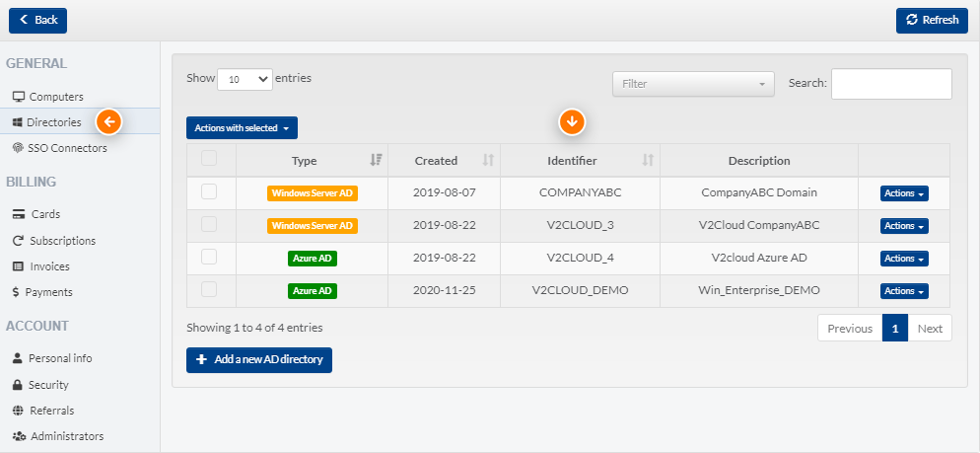This screenshot has width=980, height=453.
Task: Open the Actions dropdown for V2CLOUD_DEMO
Action: pyautogui.click(x=904, y=291)
